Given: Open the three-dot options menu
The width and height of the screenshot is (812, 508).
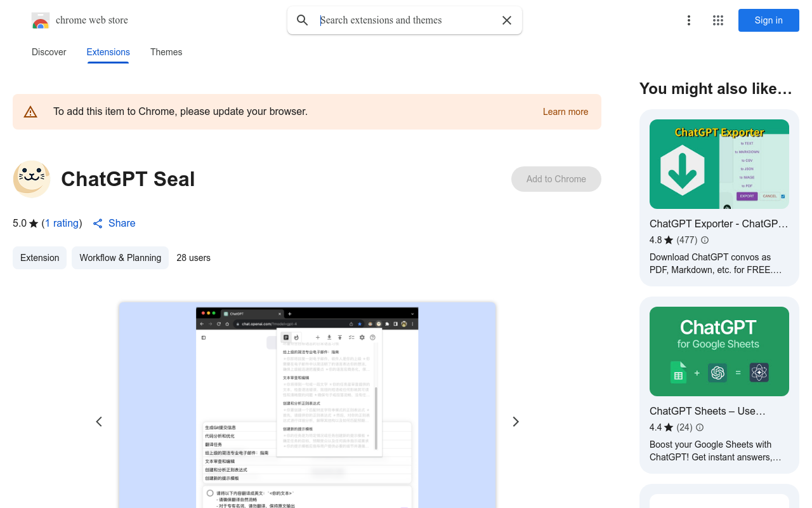Looking at the screenshot, I should pyautogui.click(x=688, y=20).
